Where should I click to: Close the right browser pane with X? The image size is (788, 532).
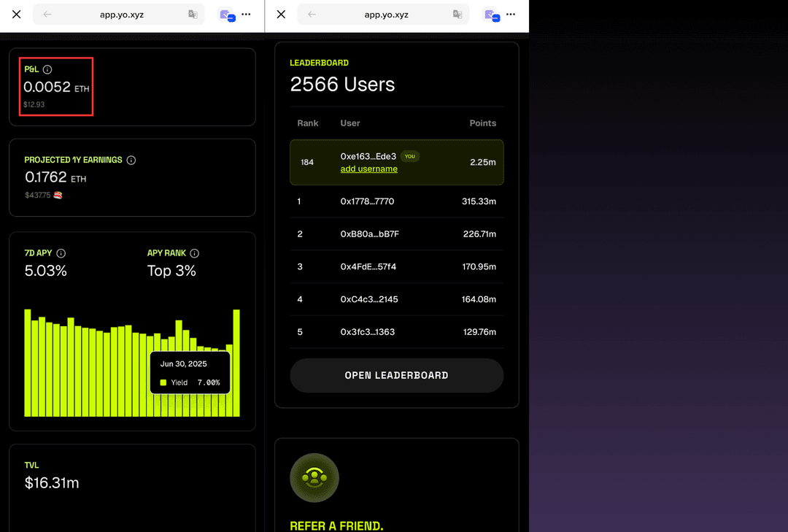pyautogui.click(x=281, y=15)
